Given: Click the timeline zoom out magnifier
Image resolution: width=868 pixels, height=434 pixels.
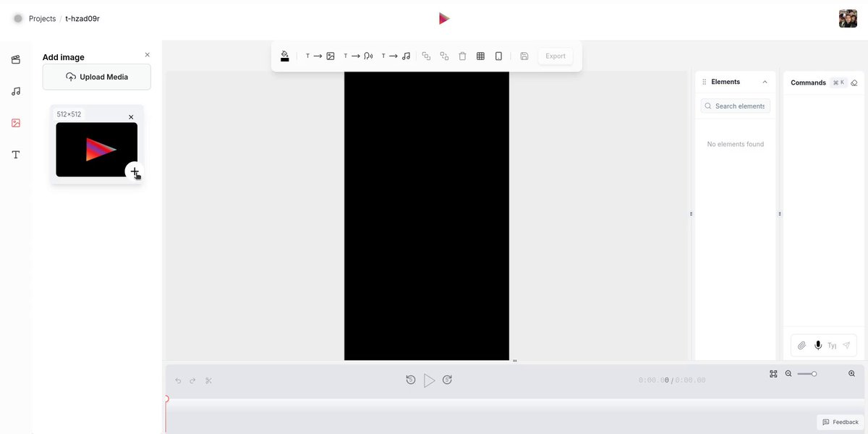Looking at the screenshot, I should point(788,374).
